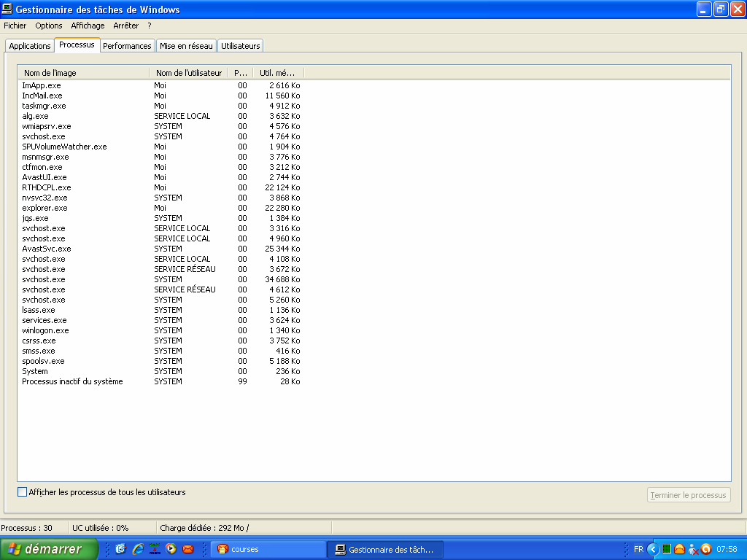747x560 pixels.
Task: Select the explorer.exe process row
Action: pos(161,208)
